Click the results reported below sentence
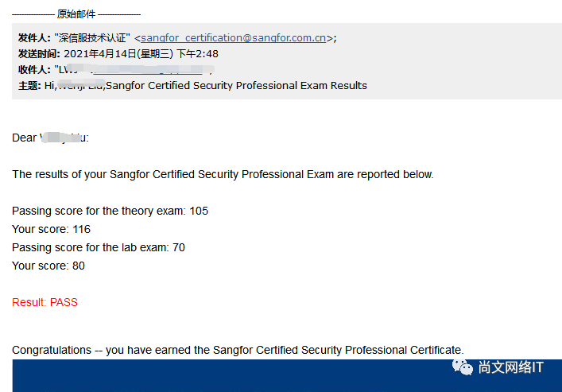562x392 pixels. click(x=223, y=174)
